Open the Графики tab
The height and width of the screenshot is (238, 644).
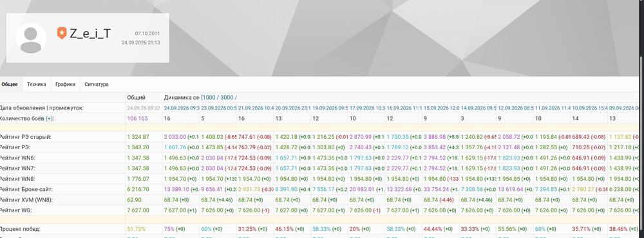65,84
